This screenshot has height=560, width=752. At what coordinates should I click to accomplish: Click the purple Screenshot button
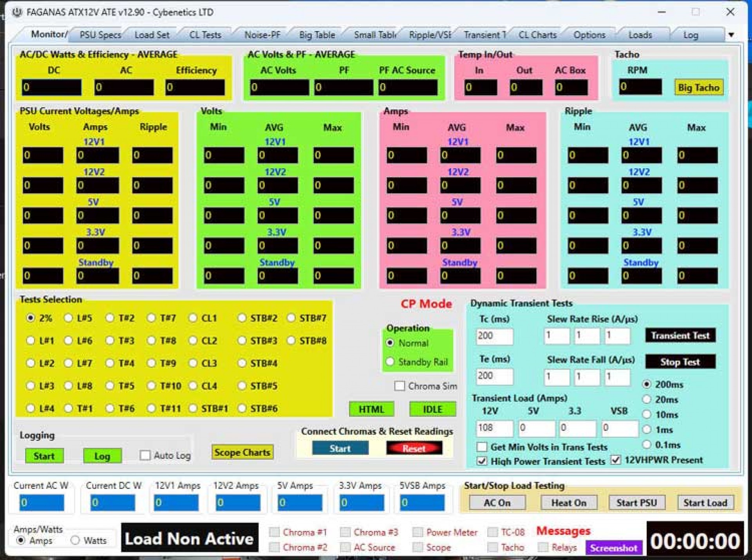[613, 548]
